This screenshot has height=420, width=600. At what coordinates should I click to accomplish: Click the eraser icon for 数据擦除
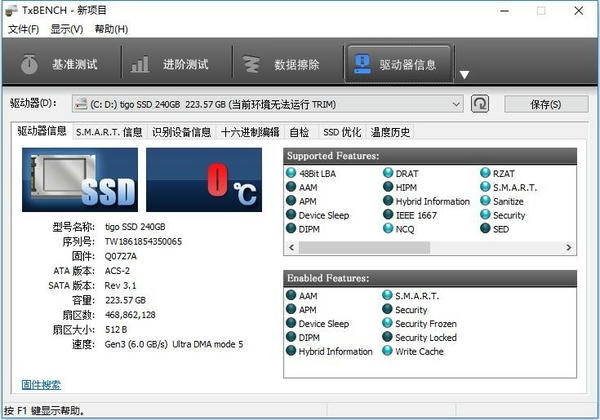[251, 64]
